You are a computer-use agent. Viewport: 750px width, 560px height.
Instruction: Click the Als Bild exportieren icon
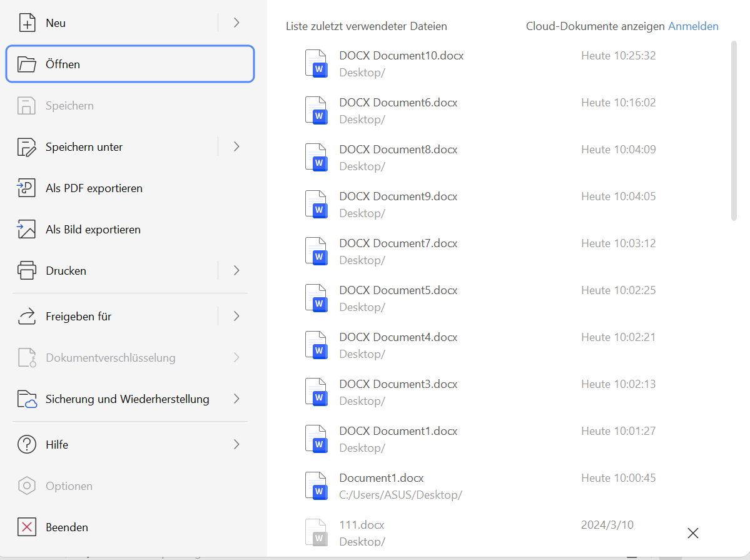(x=28, y=229)
